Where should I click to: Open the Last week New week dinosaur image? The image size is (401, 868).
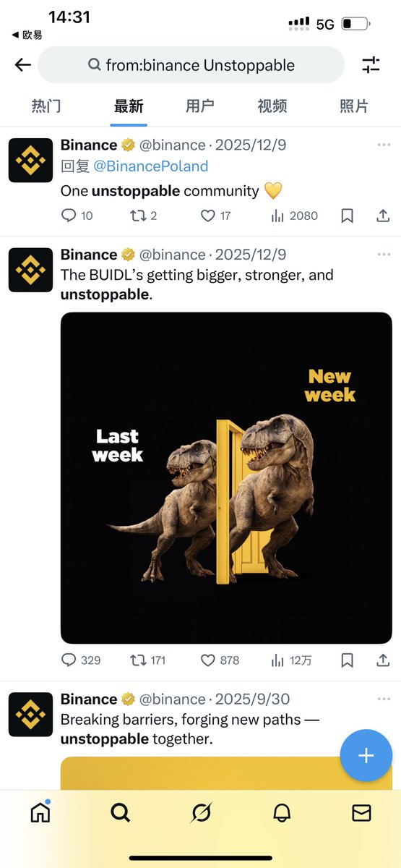pos(226,477)
